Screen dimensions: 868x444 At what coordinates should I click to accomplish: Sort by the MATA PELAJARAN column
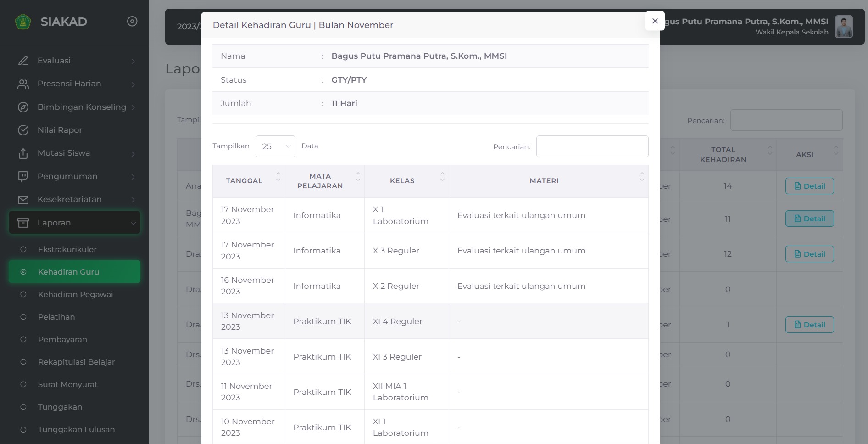[325, 181]
